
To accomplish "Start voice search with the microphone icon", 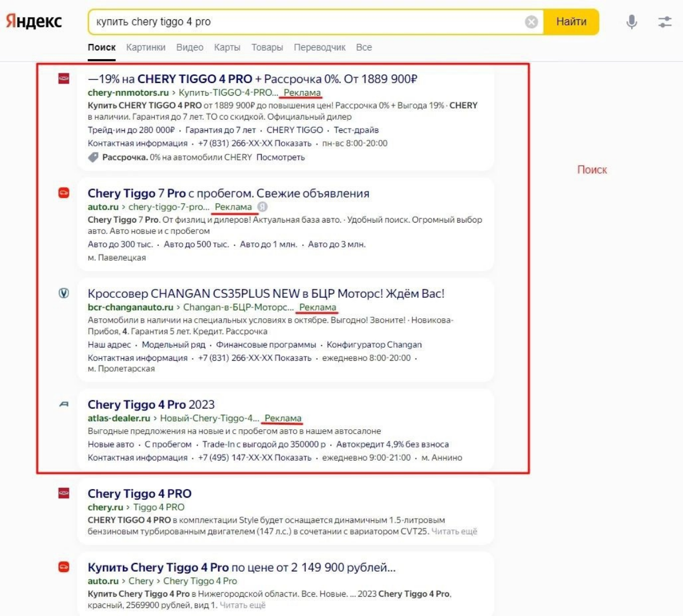I will tap(631, 22).
